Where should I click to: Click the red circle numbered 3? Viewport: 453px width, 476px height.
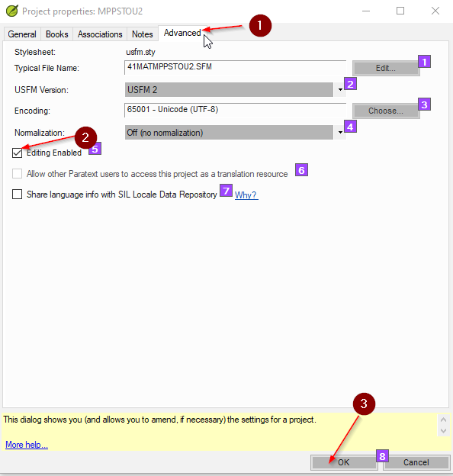(364, 404)
